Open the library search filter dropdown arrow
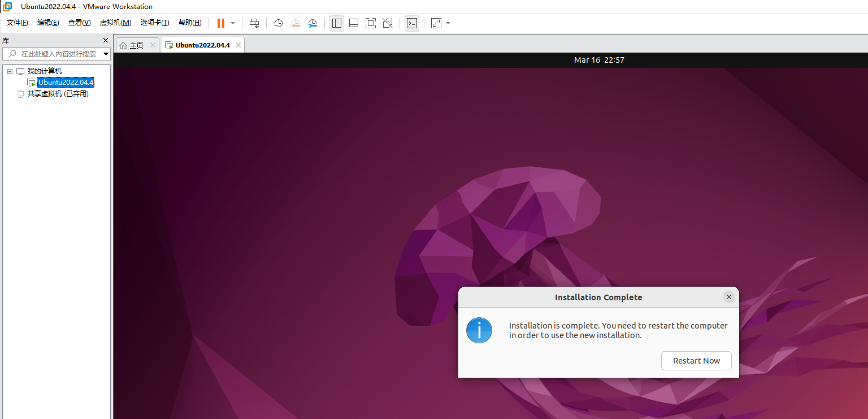The image size is (868, 419). click(x=106, y=54)
